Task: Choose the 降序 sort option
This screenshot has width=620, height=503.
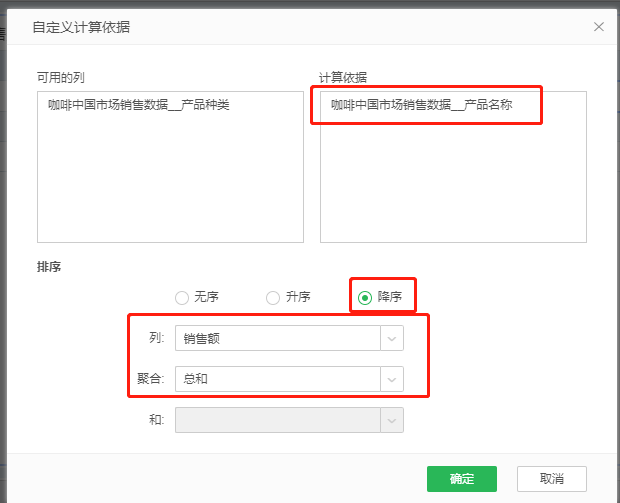Action: pos(365,298)
